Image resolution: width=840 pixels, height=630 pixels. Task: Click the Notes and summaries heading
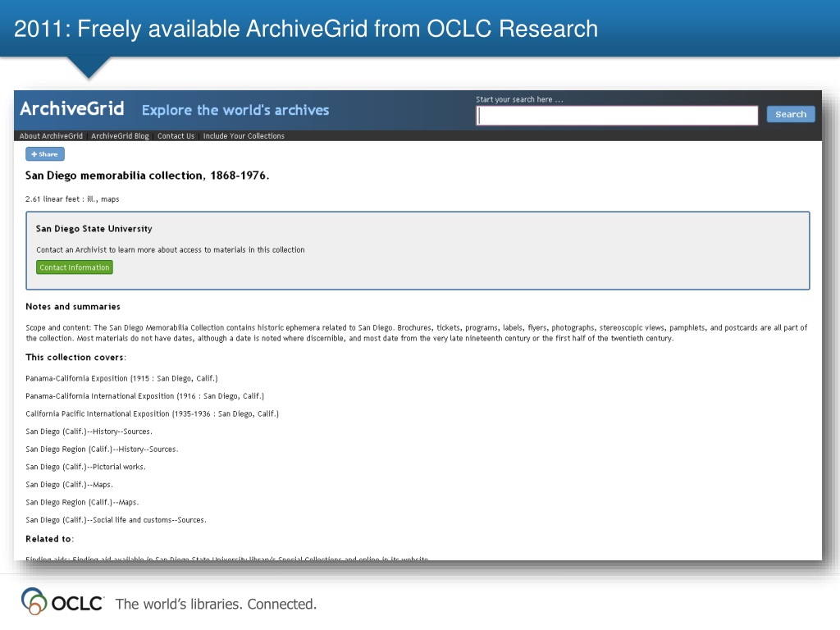point(73,307)
